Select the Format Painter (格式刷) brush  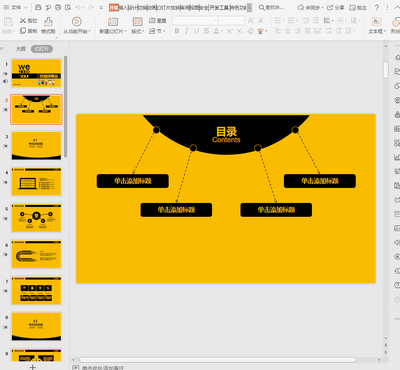tap(48, 22)
